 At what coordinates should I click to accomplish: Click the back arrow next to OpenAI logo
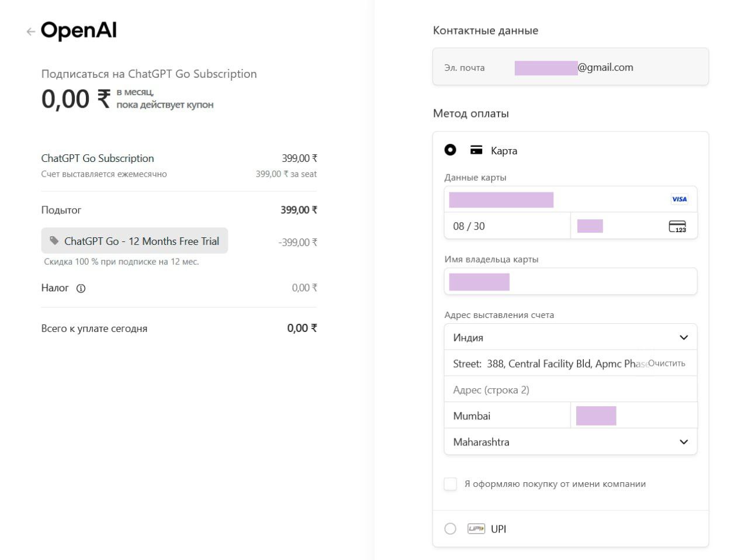[x=30, y=32]
